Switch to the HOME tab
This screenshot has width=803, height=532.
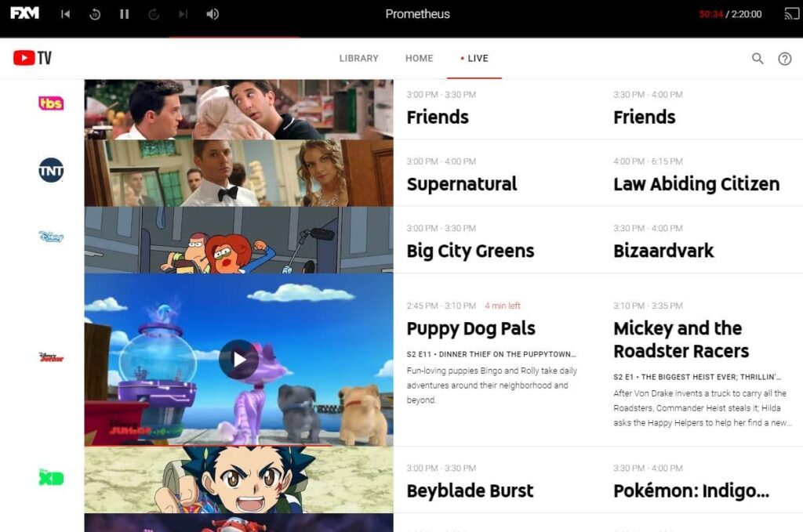click(419, 58)
